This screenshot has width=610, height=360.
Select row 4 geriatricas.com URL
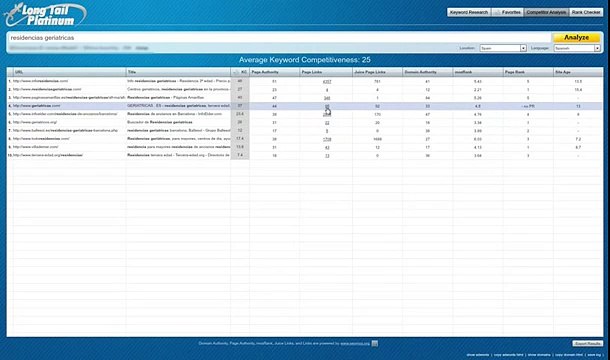click(37, 105)
